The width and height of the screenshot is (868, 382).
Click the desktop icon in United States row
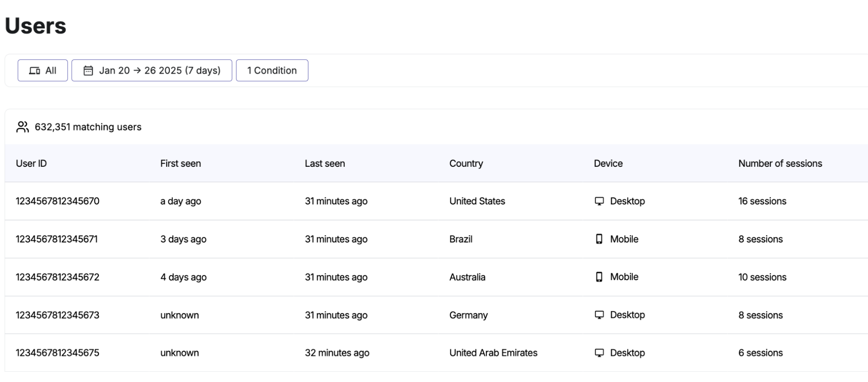[599, 201]
